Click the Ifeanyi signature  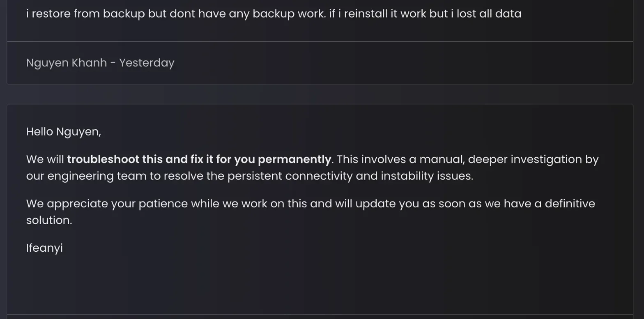click(44, 248)
